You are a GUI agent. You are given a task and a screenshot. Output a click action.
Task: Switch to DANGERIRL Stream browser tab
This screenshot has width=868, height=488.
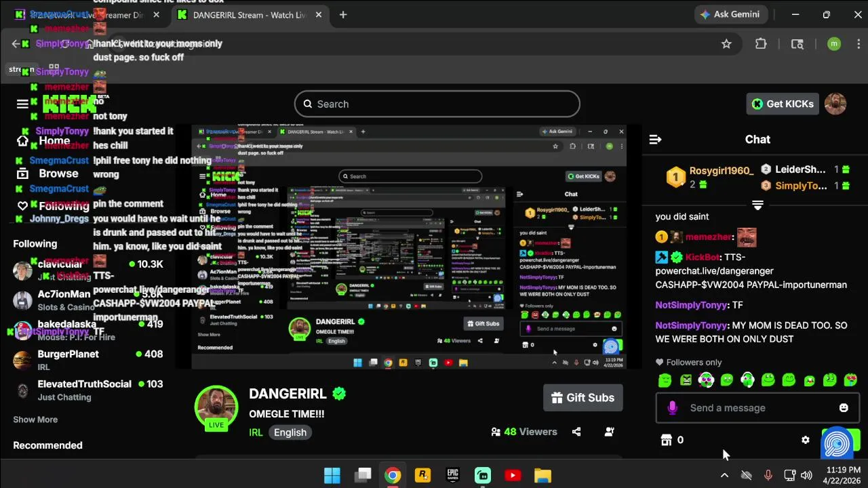point(248,15)
